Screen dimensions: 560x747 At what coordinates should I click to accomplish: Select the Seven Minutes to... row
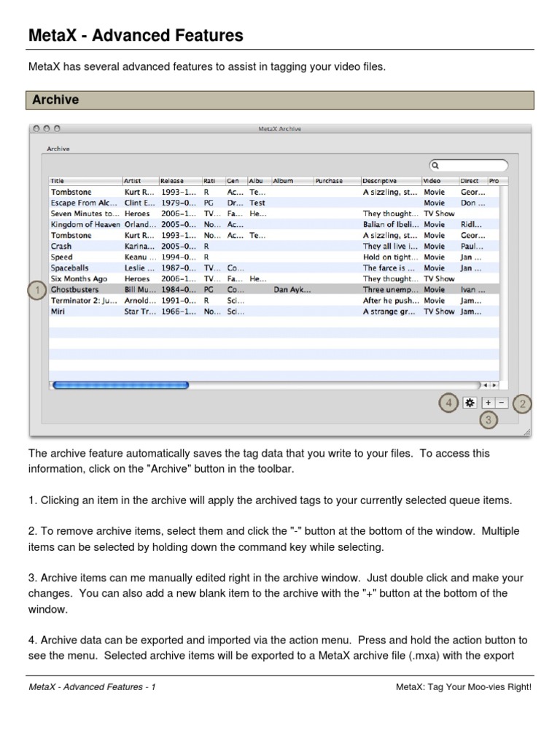click(x=274, y=214)
